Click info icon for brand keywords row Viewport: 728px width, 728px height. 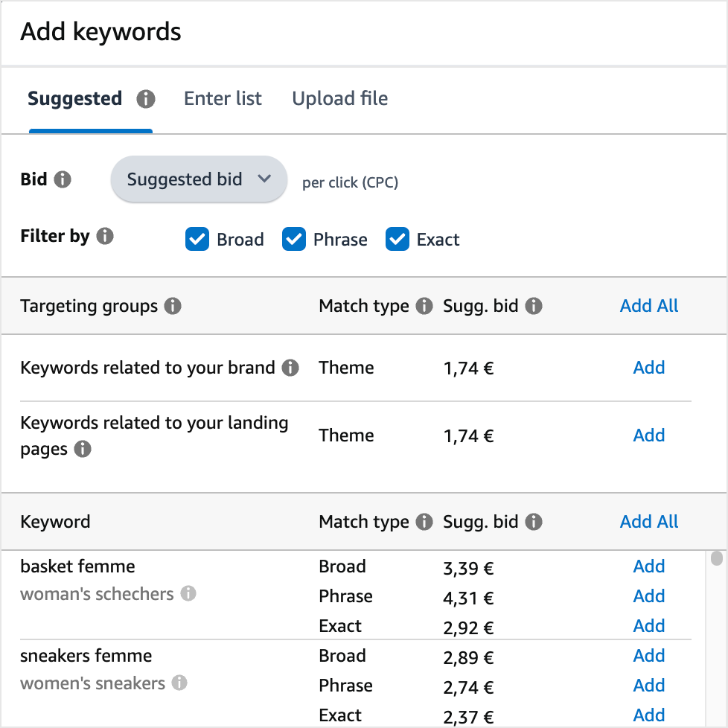click(x=290, y=368)
